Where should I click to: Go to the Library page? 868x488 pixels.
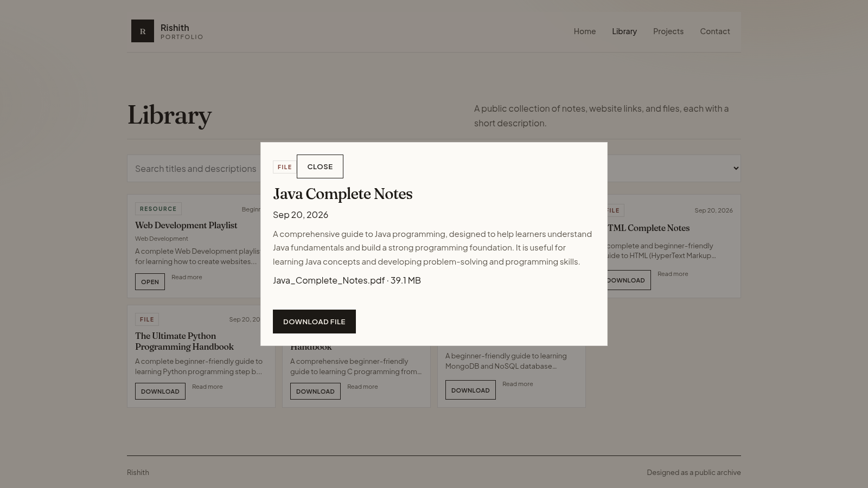point(624,31)
